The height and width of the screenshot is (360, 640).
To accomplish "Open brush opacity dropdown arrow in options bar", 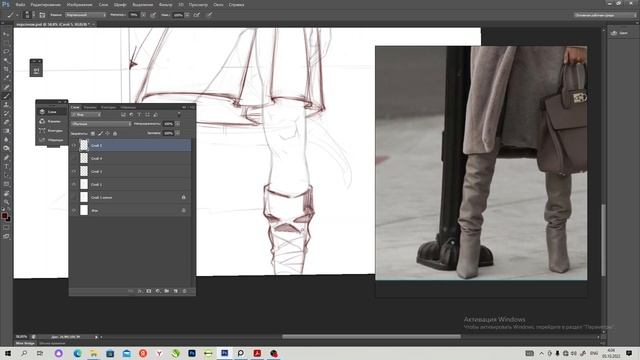I will 143,15.
